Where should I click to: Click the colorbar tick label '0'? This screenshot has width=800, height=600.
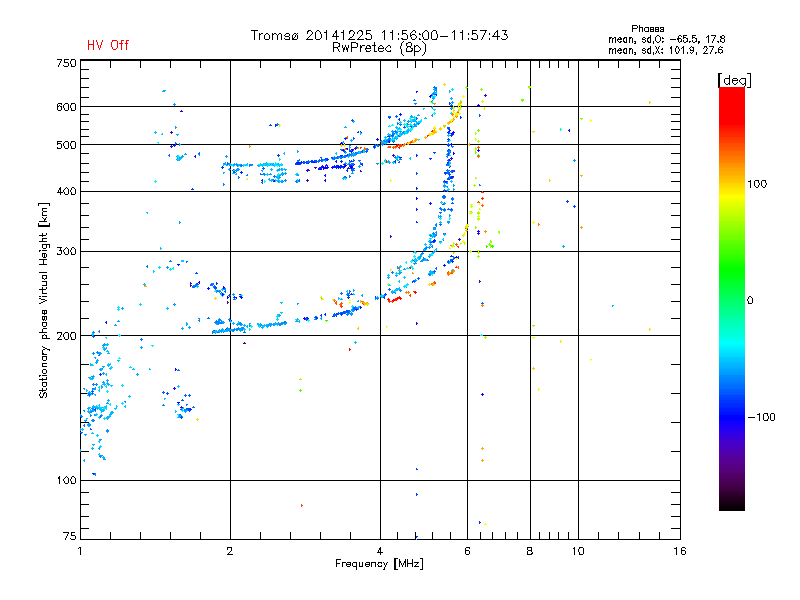[x=750, y=301]
